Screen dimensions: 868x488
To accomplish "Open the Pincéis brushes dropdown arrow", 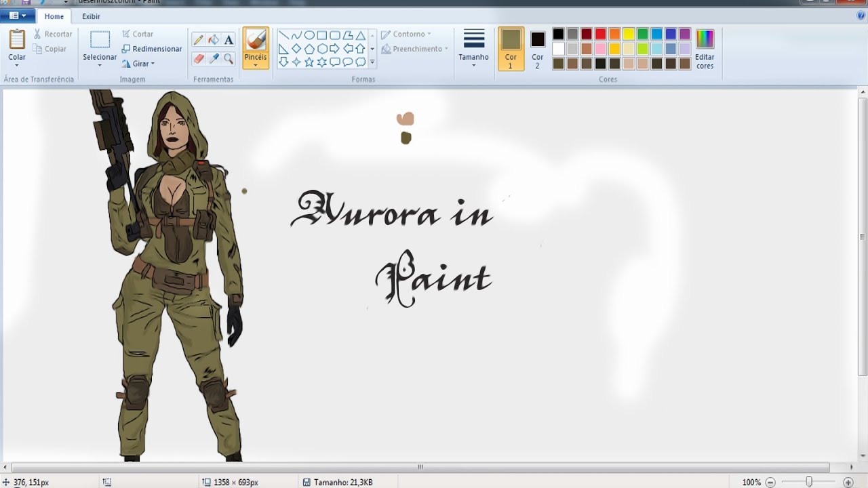I will point(256,65).
